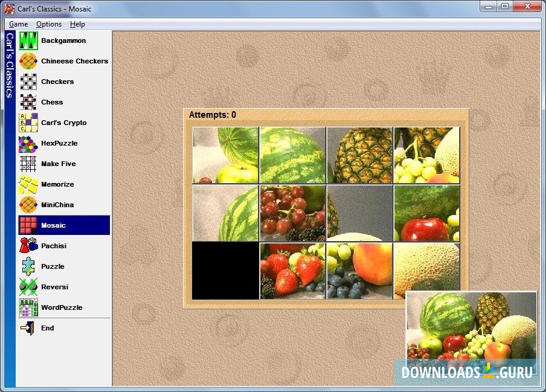This screenshot has width=546, height=392.
Task: Click the Pachisi label
Action: 54,246
